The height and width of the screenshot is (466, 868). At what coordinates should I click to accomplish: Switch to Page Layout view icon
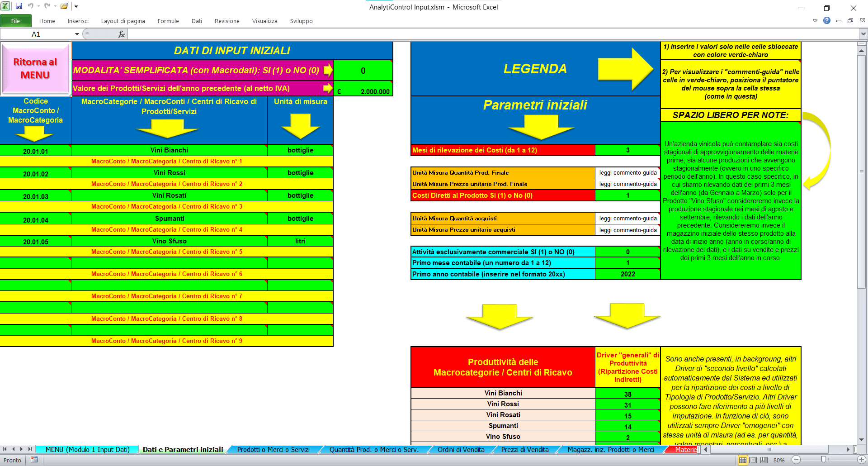click(753, 460)
